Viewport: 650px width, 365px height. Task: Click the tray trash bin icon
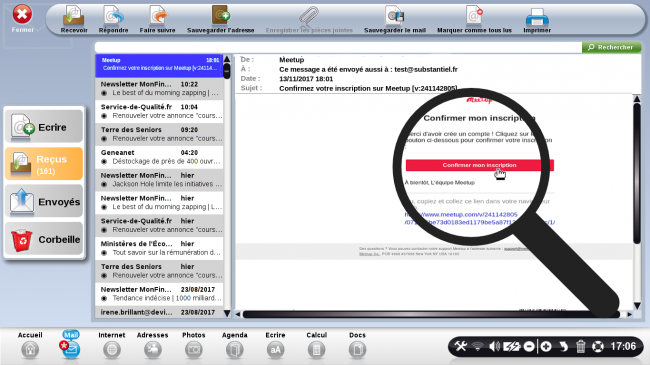pyautogui.click(x=580, y=346)
